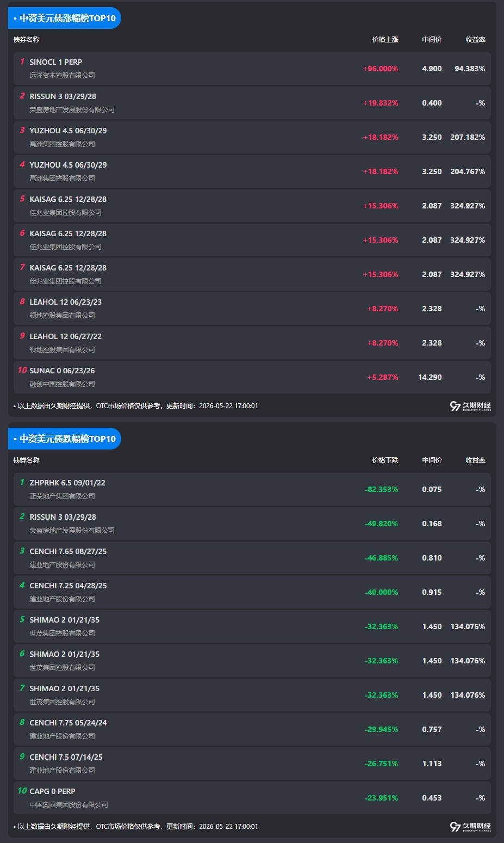
Task: Click the 0.168 mid price
Action: tap(432, 524)
